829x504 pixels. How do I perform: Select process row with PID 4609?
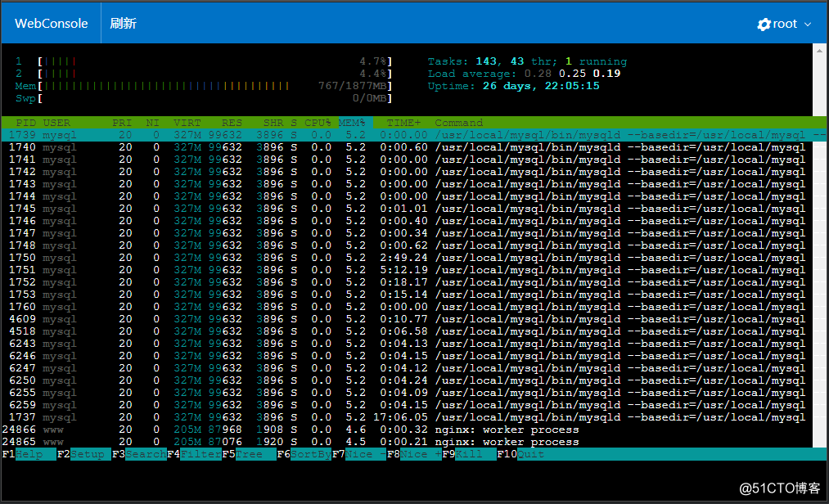(407, 319)
